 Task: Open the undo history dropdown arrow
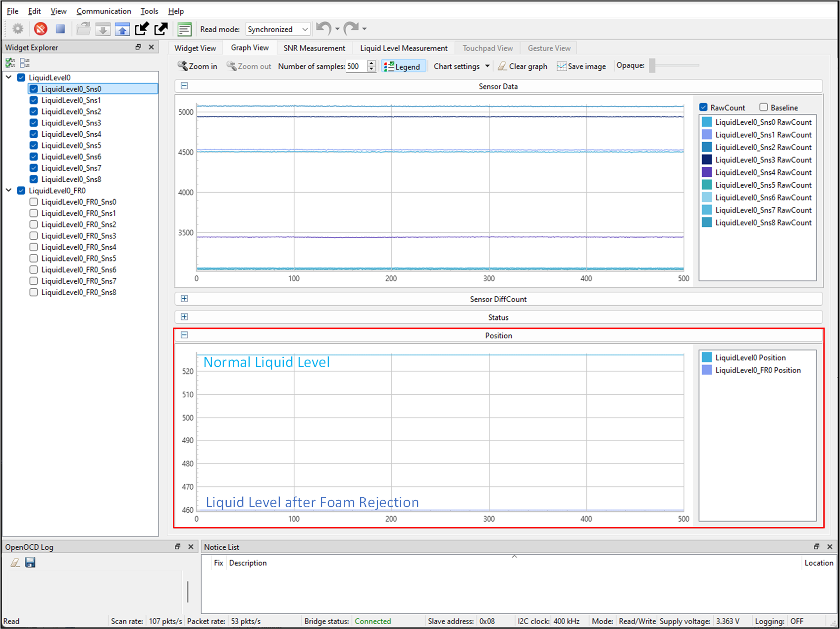point(337,29)
